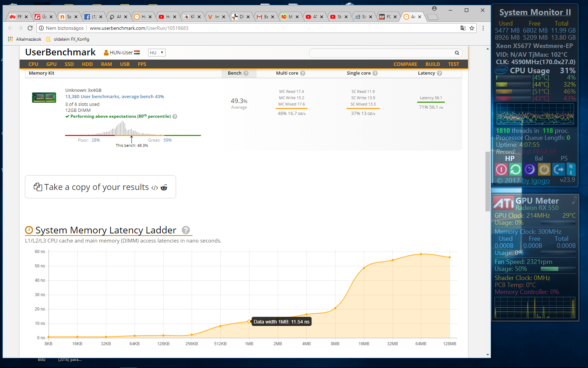
Task: Open the BUILD menu item
Action: 433,64
